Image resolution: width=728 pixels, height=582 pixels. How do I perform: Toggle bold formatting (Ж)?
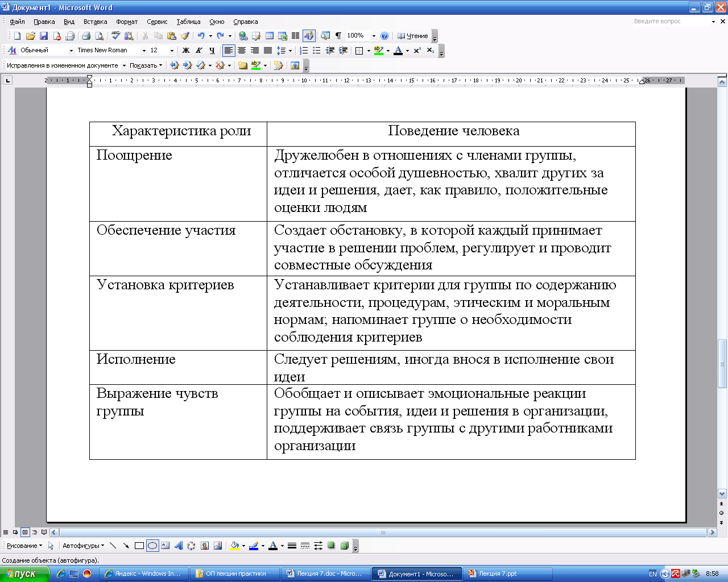coord(185,51)
